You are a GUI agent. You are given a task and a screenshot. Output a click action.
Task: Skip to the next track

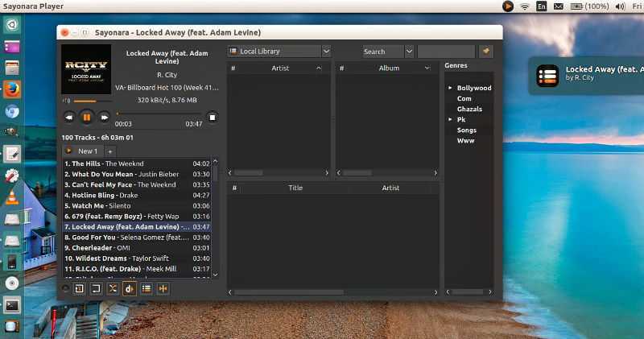[x=105, y=118]
